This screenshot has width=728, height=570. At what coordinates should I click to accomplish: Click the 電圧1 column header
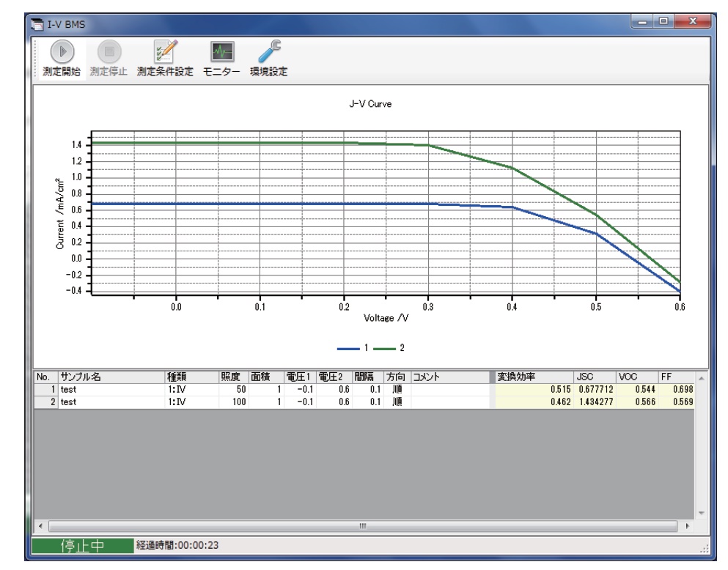click(x=300, y=377)
